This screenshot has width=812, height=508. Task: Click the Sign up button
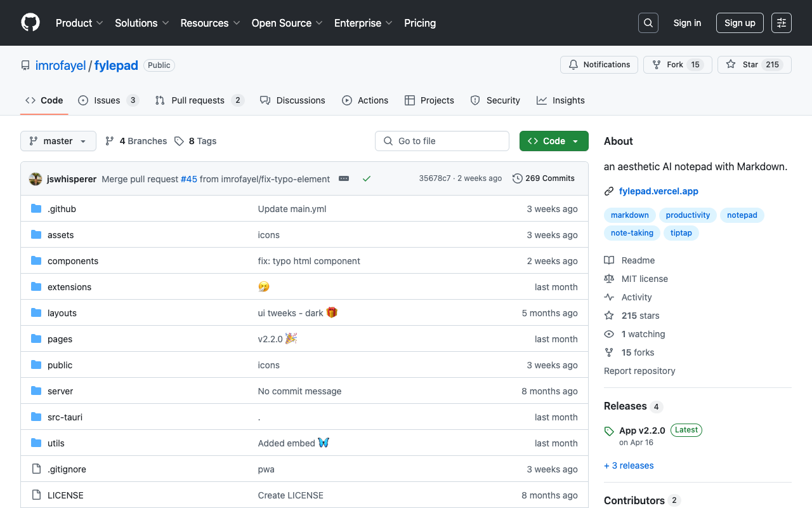pyautogui.click(x=740, y=23)
